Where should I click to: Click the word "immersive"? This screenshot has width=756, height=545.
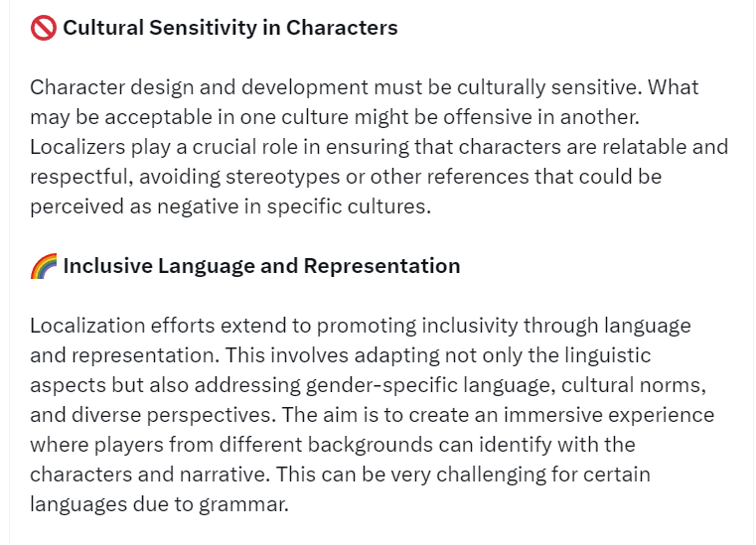(x=542, y=415)
